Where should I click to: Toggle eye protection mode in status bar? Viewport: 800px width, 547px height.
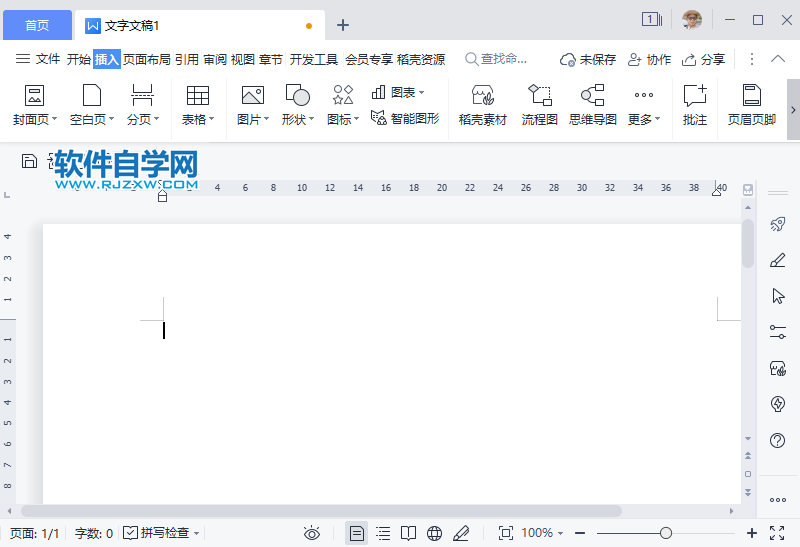(x=312, y=534)
